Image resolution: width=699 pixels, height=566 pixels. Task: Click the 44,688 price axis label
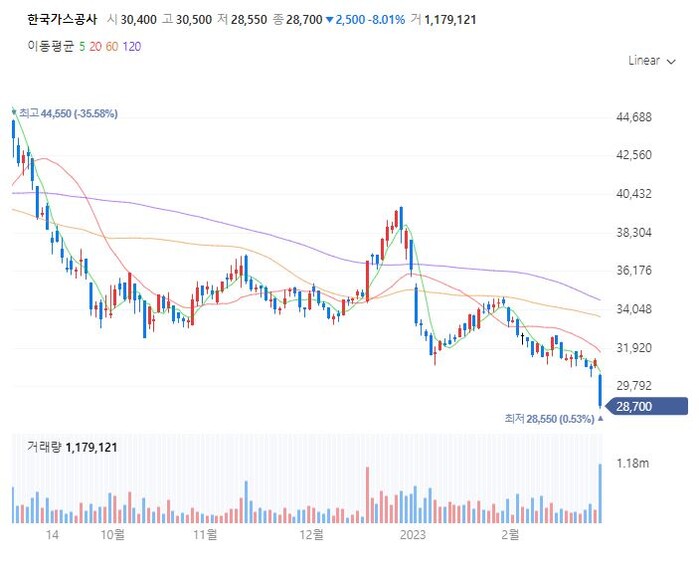click(x=636, y=118)
